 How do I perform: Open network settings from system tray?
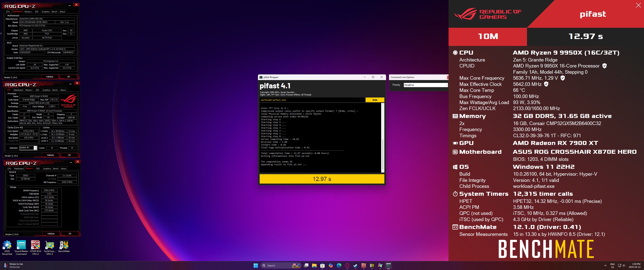point(619,265)
